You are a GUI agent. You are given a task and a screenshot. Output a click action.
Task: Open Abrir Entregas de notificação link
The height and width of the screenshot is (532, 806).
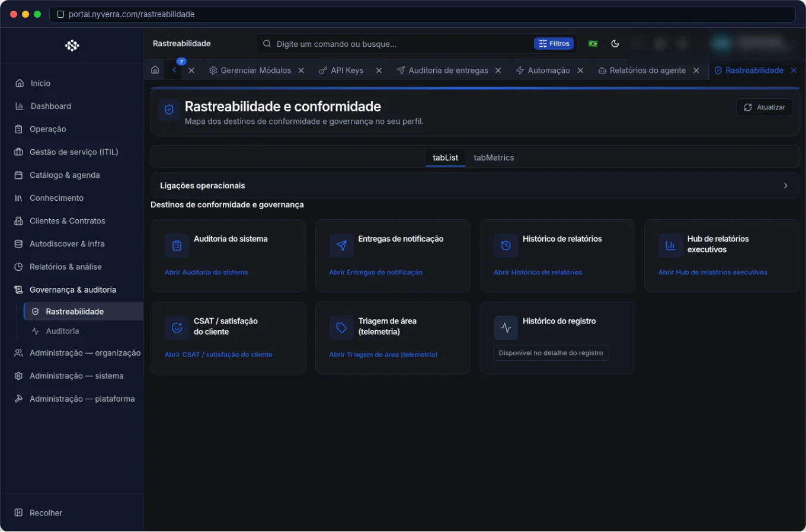coord(376,273)
